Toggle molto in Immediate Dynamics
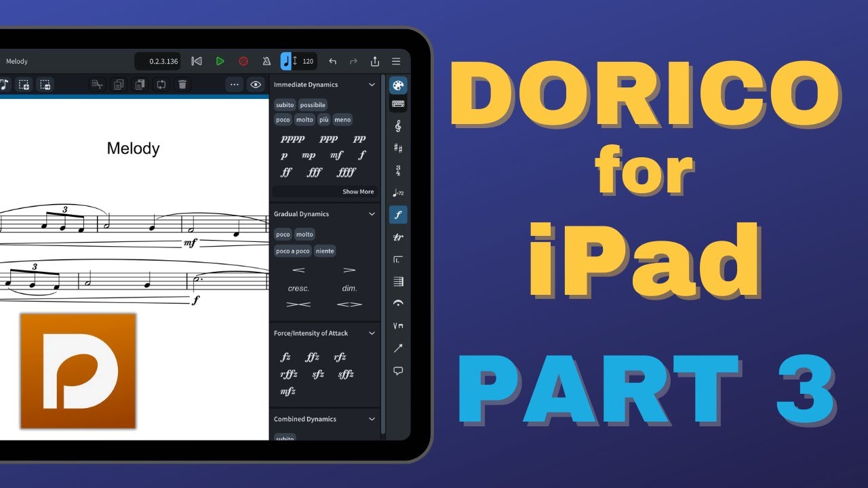The width and height of the screenshot is (868, 488). coord(304,120)
